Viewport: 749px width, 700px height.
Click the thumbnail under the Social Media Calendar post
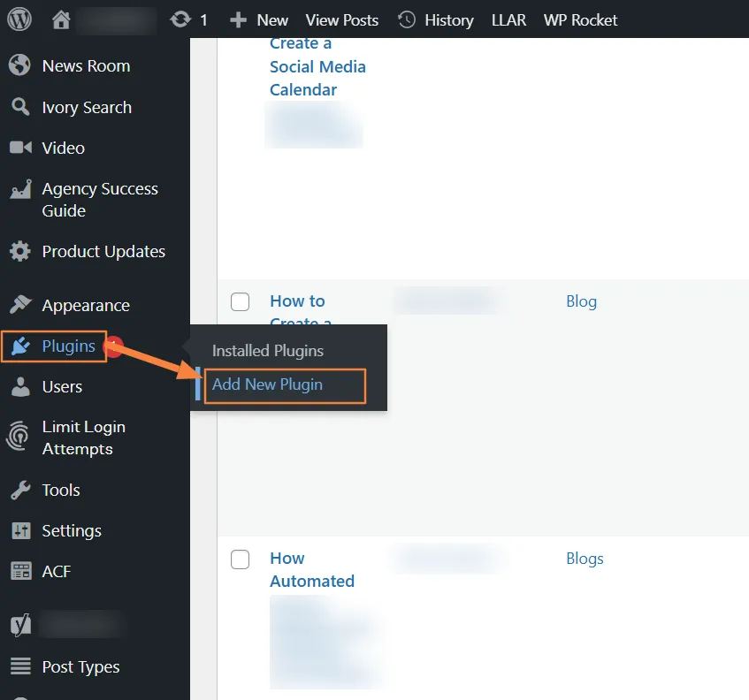pyautogui.click(x=313, y=126)
